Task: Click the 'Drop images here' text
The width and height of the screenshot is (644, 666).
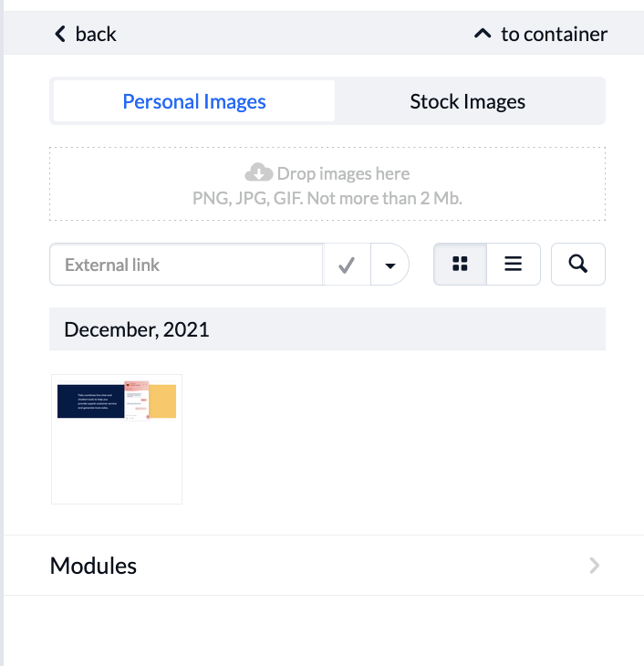Action: pyautogui.click(x=343, y=173)
